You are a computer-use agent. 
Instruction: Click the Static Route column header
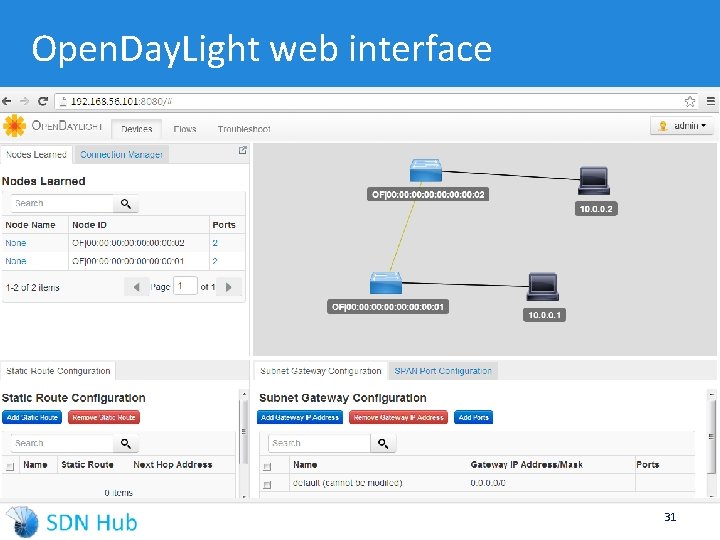click(x=87, y=465)
